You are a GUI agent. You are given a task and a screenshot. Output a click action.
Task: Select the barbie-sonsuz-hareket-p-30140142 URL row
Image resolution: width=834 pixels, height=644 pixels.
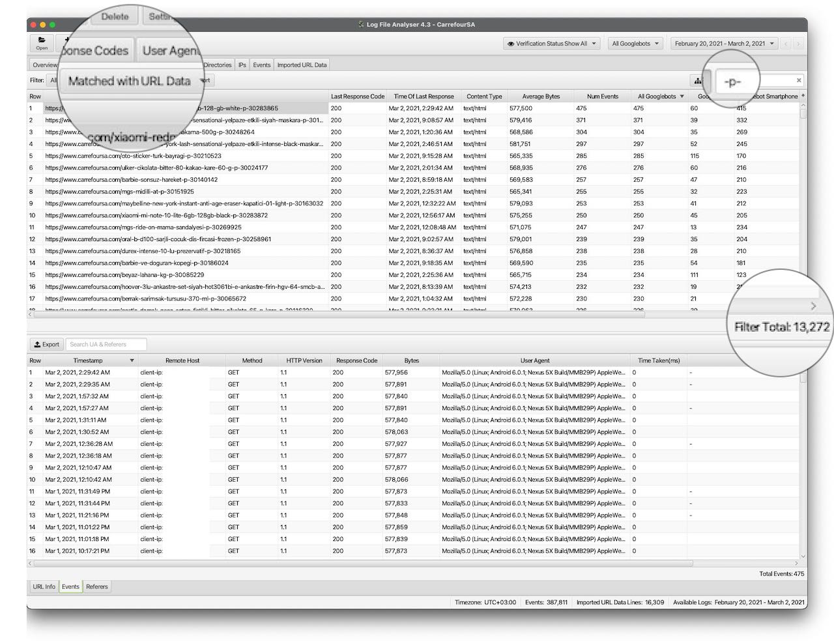[413, 179]
